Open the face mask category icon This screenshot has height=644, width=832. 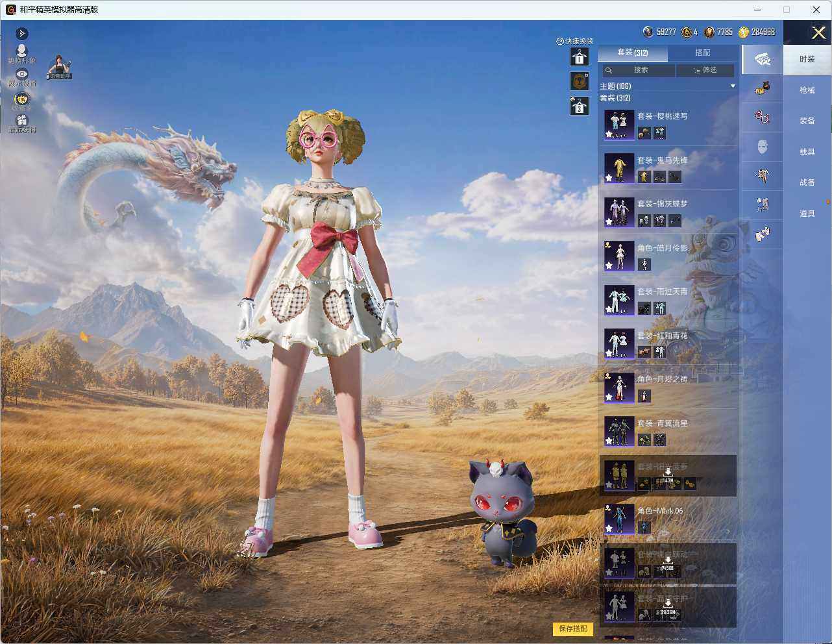(x=763, y=147)
